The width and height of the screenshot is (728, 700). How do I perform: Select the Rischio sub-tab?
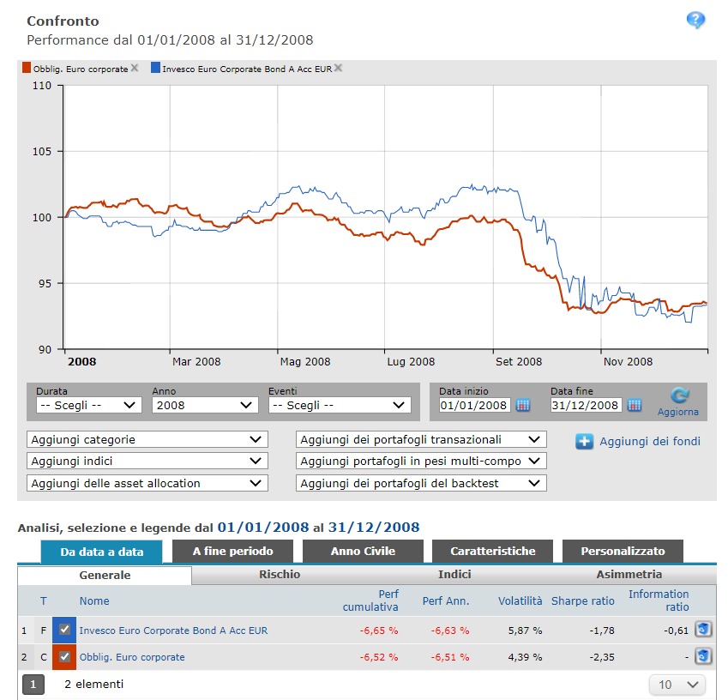coord(280,575)
